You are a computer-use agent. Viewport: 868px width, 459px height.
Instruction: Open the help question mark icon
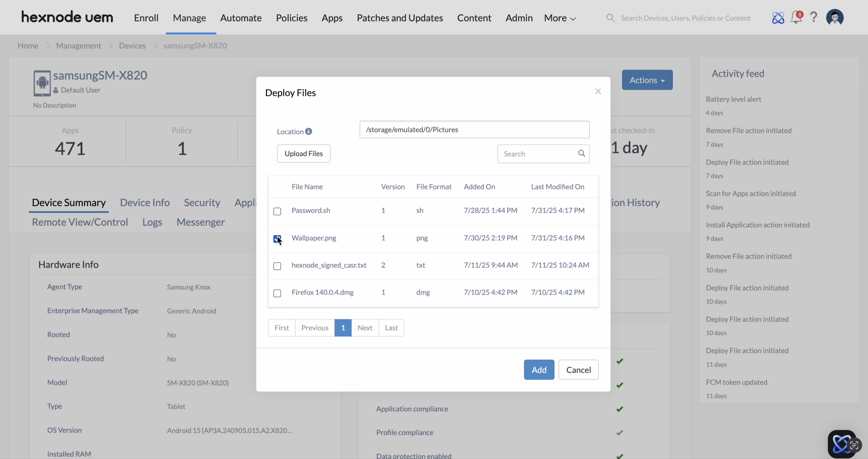(x=814, y=17)
